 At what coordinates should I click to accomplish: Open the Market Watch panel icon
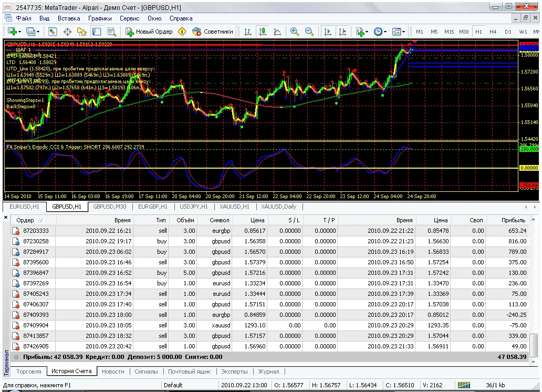point(53,32)
